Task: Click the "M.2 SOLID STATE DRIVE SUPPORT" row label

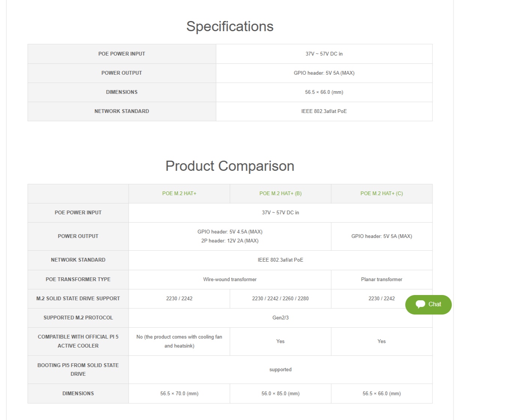Action: [78, 298]
